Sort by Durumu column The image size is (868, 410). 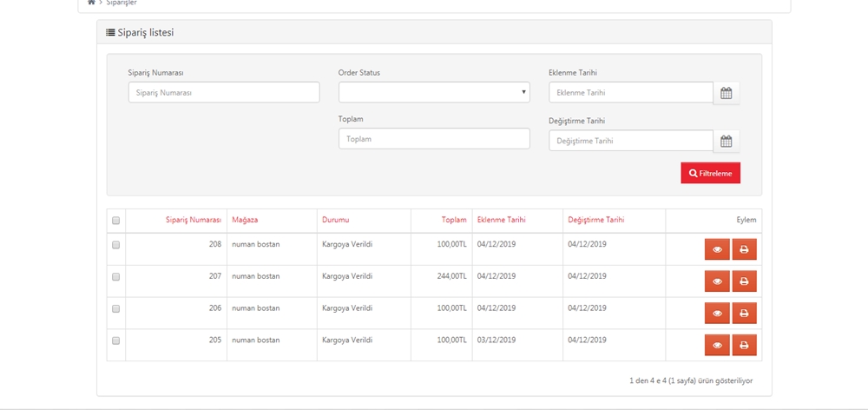pos(335,220)
